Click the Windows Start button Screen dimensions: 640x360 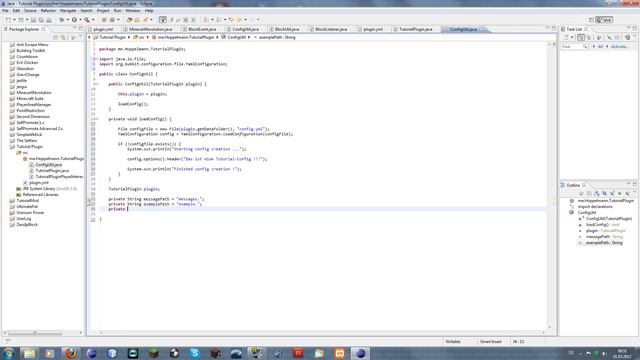[x=9, y=353]
